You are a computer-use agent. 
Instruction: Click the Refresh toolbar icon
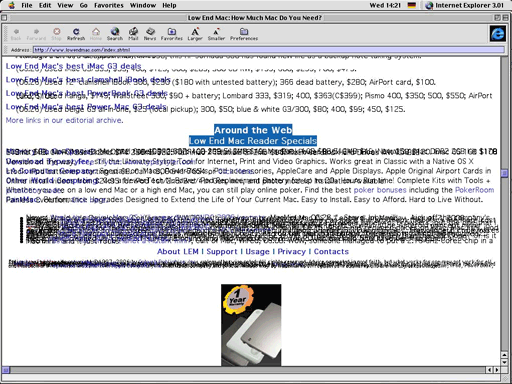pyautogui.click(x=76, y=34)
